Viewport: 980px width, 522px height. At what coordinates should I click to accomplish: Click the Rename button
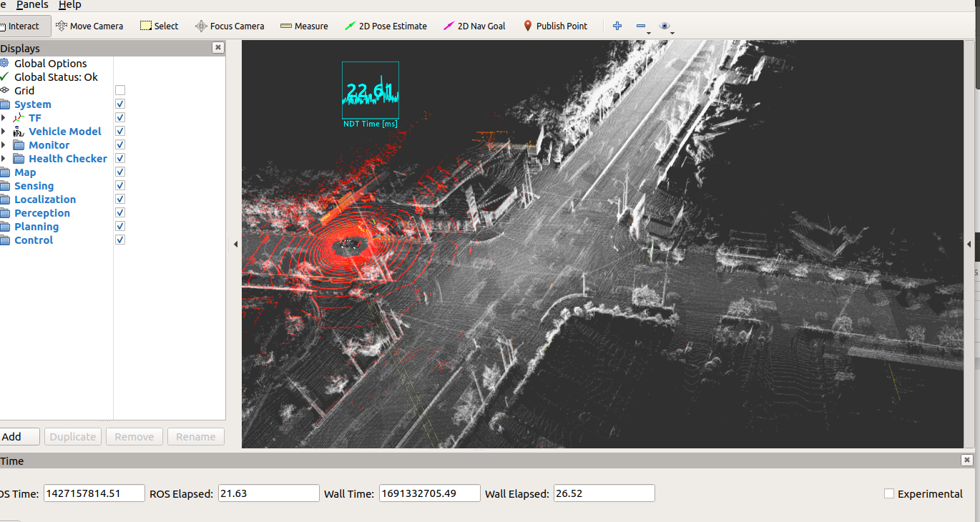click(x=196, y=436)
